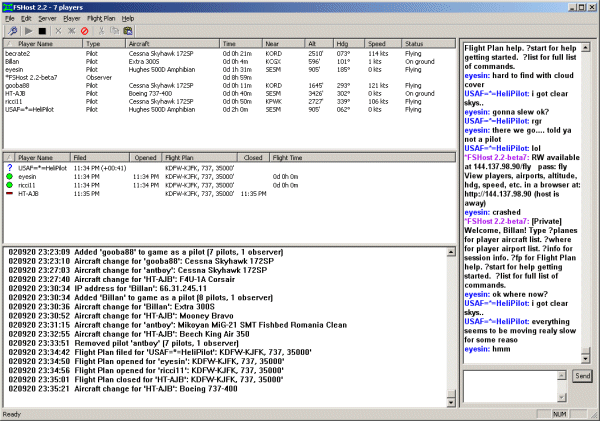
Task: Open the Server menu
Action: [47, 18]
